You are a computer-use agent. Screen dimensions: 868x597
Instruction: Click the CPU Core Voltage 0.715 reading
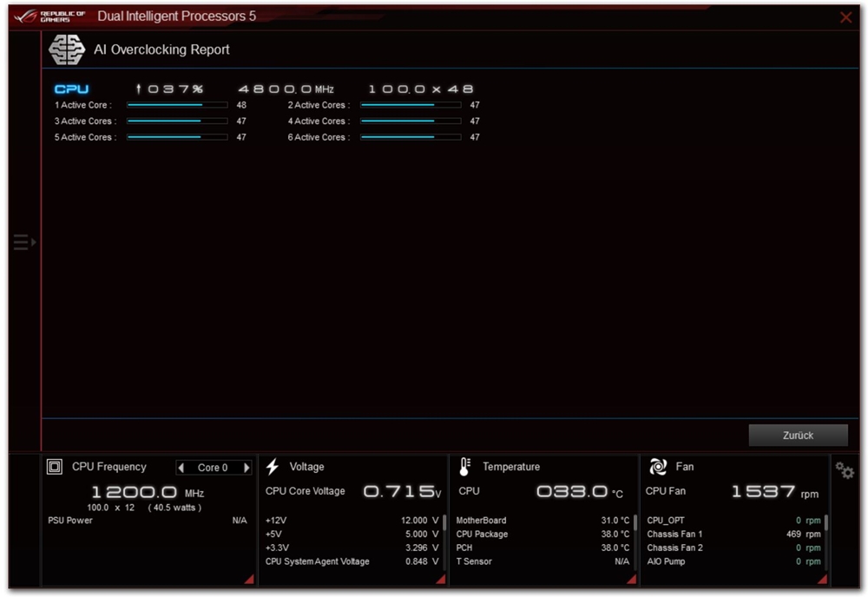coord(402,491)
